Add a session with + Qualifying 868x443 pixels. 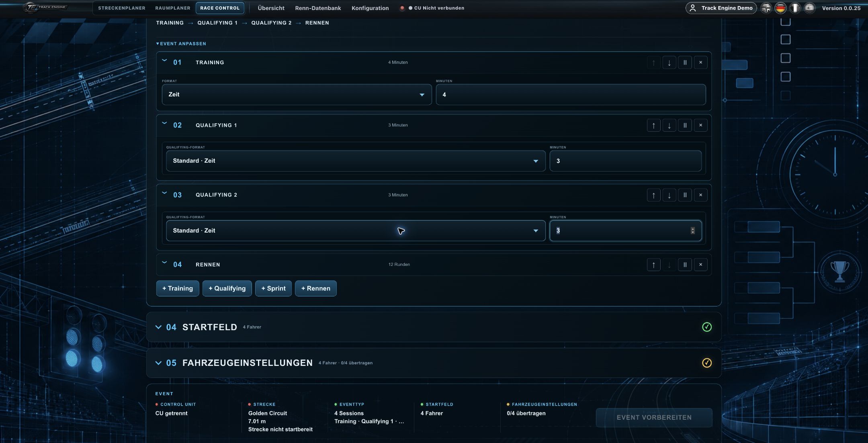pyautogui.click(x=227, y=288)
